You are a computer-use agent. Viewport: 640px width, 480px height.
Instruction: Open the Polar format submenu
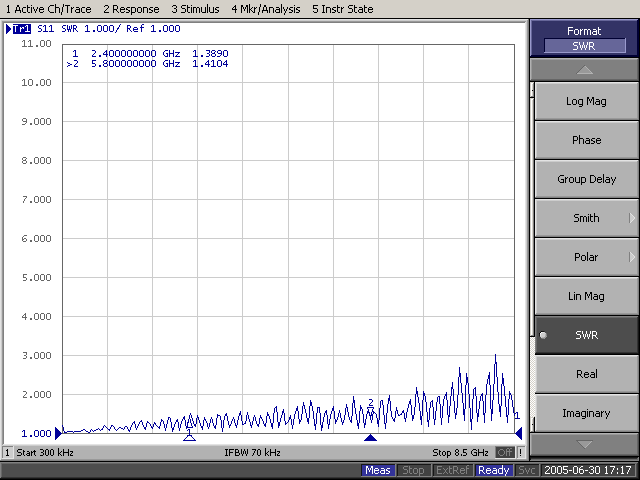pyautogui.click(x=586, y=257)
